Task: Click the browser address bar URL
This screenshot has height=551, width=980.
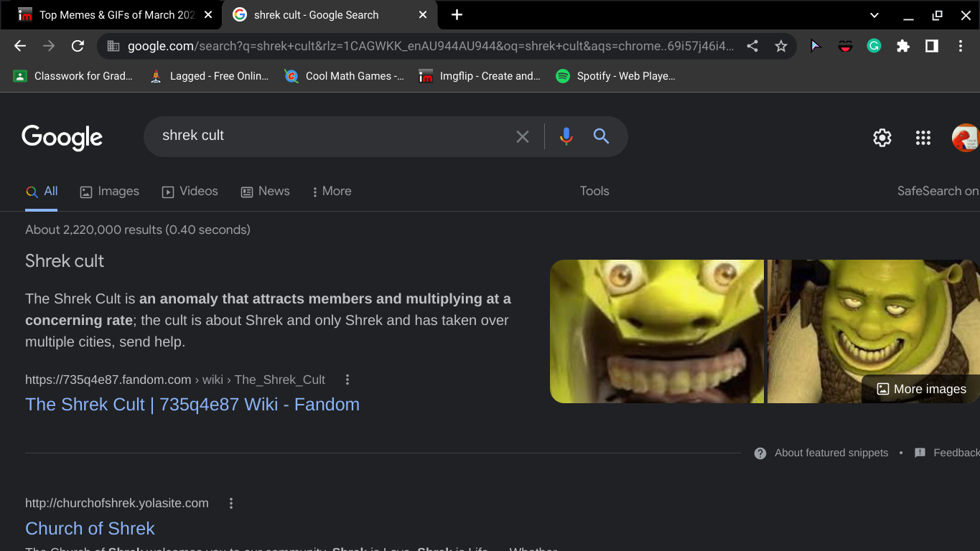Action: [431, 46]
